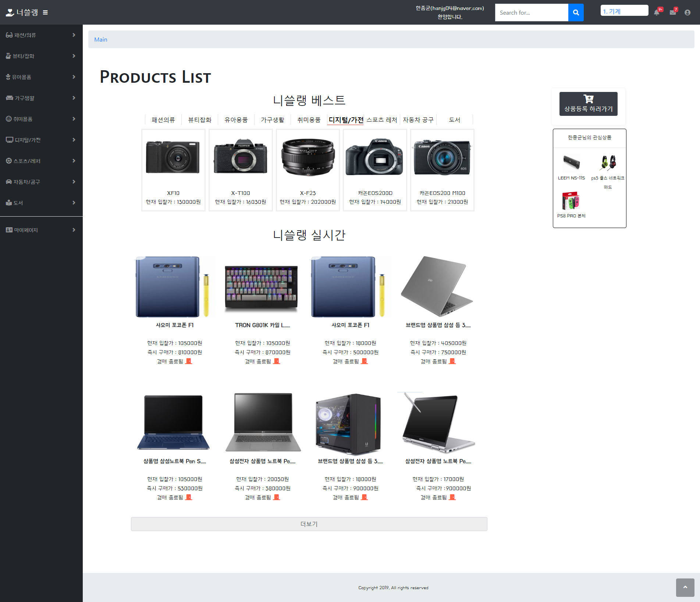Click the 패션/의류 glasses icon
The width and height of the screenshot is (700, 602).
click(9, 35)
